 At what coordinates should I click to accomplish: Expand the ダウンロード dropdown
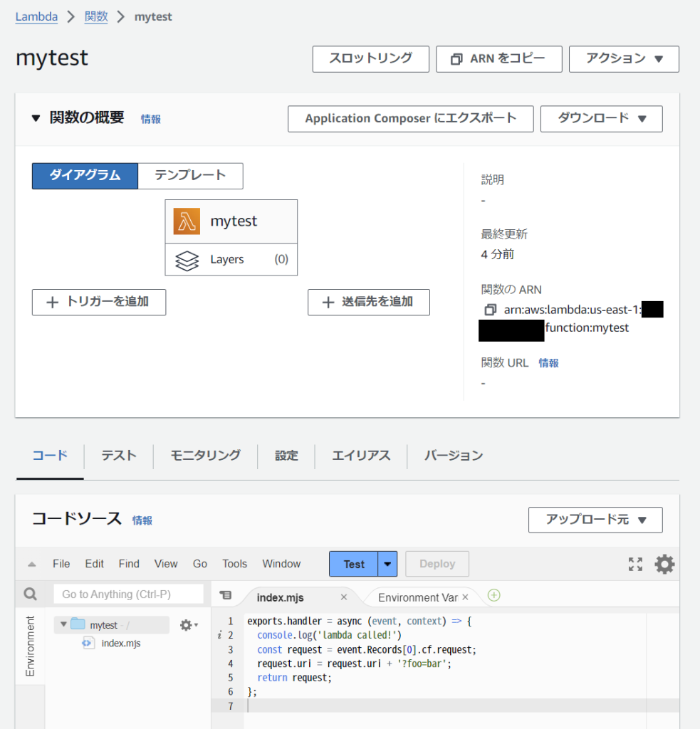pos(601,119)
